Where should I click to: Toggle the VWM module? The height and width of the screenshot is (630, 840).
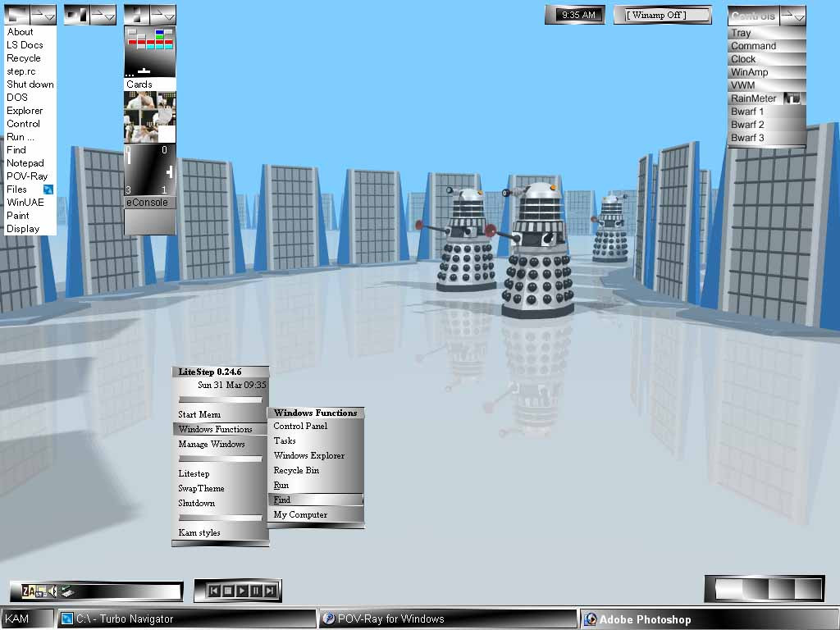[767, 85]
